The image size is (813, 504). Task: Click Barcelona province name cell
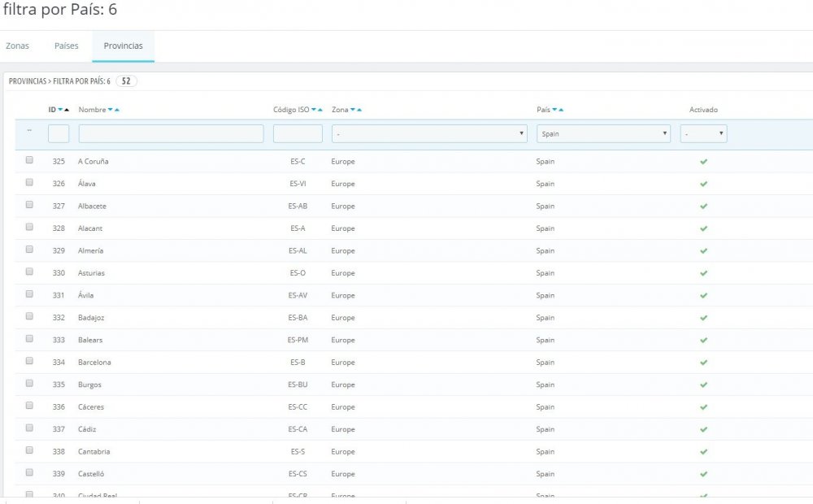(94, 363)
